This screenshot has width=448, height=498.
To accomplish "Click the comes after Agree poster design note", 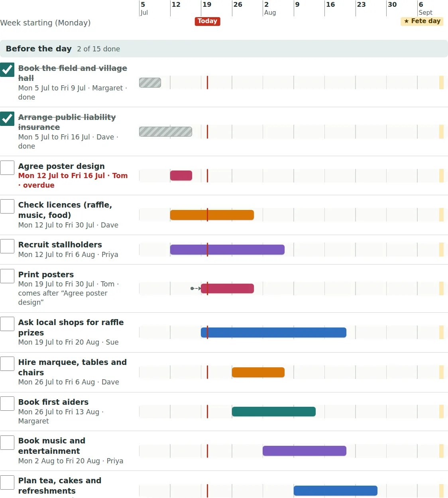I will 63,298.
